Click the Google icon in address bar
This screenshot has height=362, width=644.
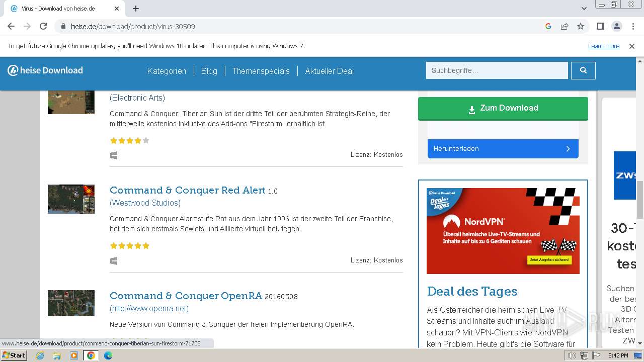(548, 26)
